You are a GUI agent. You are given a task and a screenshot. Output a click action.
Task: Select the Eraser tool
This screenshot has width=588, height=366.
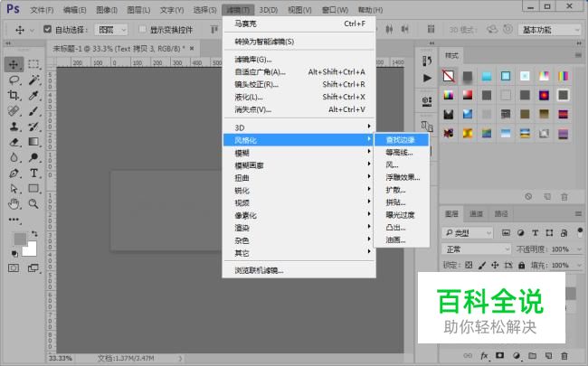[x=14, y=142]
